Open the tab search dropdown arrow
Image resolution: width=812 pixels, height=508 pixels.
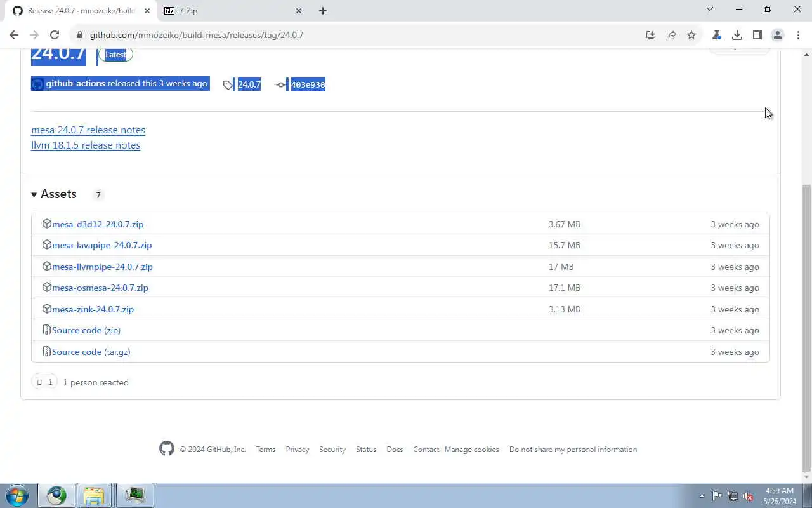pyautogui.click(x=710, y=10)
